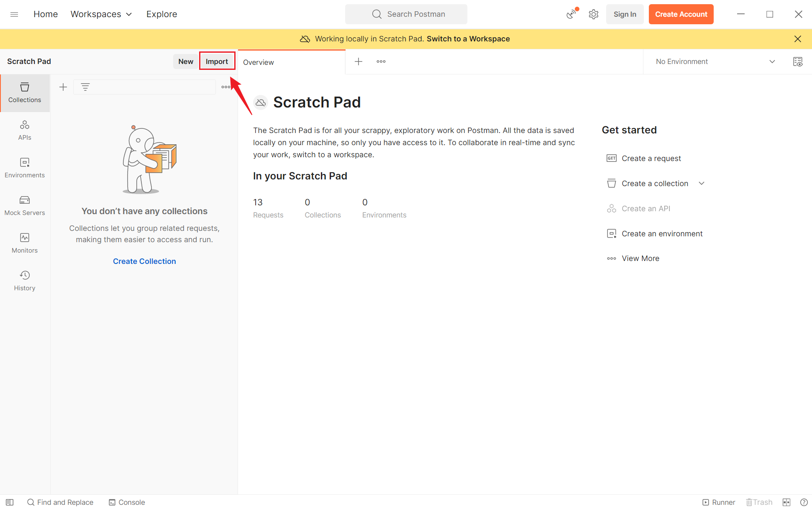The width and height of the screenshot is (812, 509).
Task: Add a new collection with plus icon
Action: [63, 87]
